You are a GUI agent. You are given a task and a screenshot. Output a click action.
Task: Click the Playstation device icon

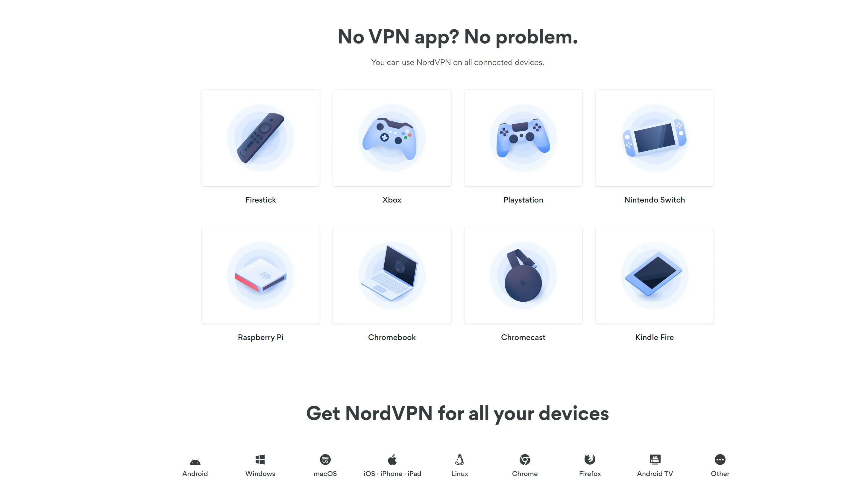(x=523, y=138)
